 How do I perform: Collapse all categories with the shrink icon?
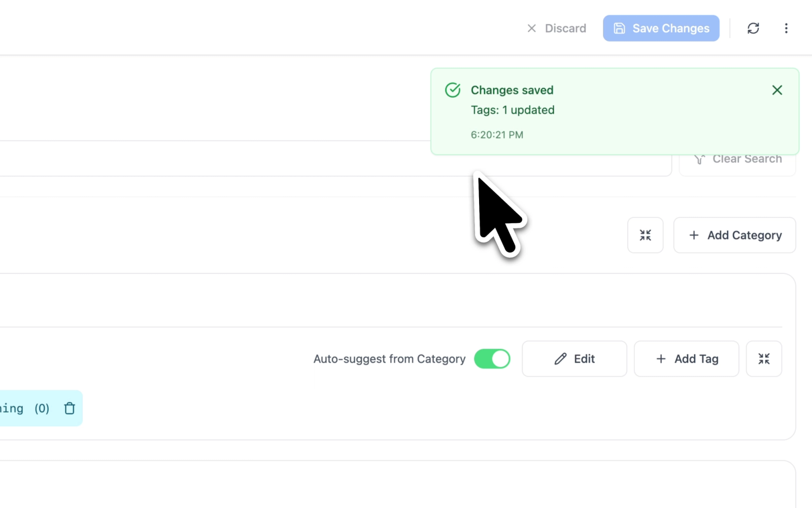(x=645, y=235)
